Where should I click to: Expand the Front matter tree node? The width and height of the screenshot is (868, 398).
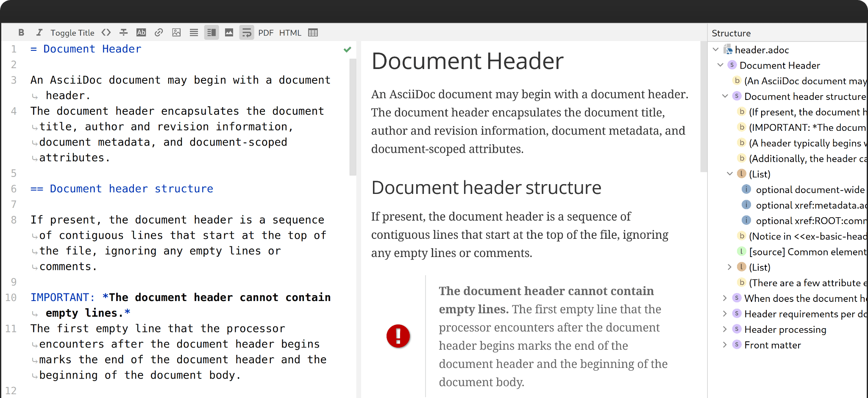click(x=725, y=345)
